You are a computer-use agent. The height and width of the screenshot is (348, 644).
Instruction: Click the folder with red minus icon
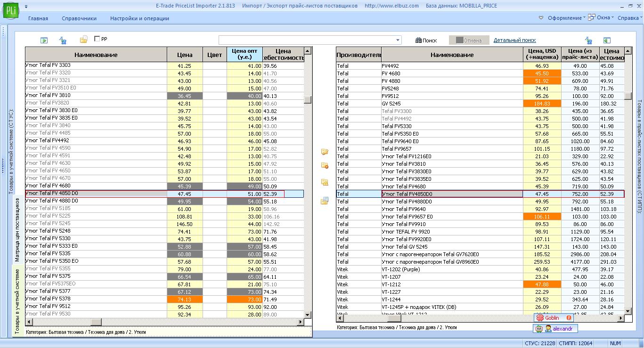tap(325, 166)
